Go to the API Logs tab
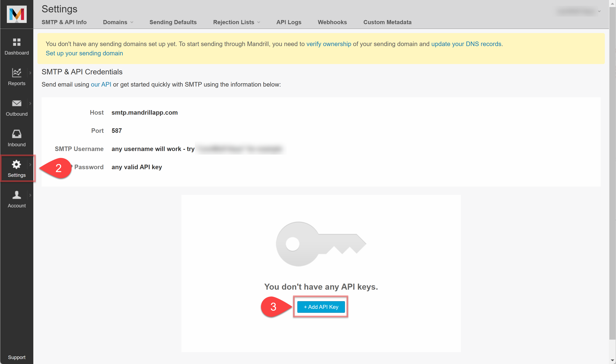This screenshot has height=364, width=616. click(289, 22)
